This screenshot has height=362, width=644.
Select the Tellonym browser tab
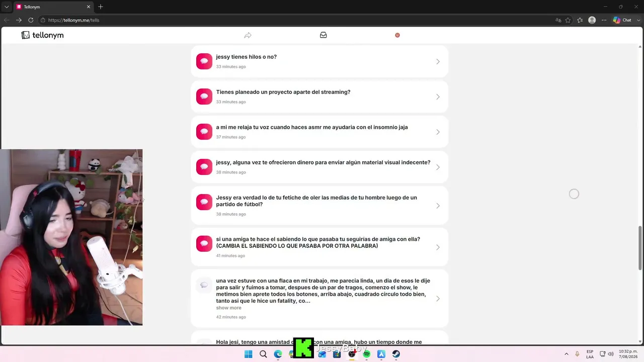click(53, 7)
